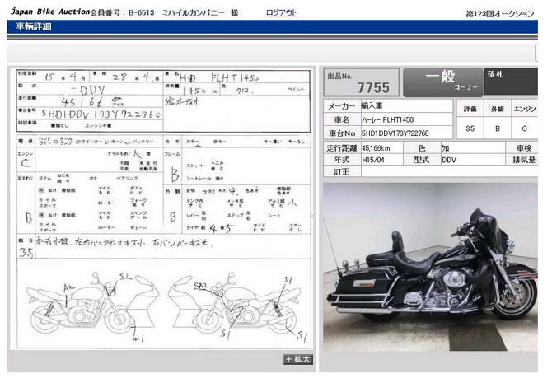The height and width of the screenshot is (392, 552).
Task: Click the ＋拡大 enlarge button
Action: (x=298, y=359)
